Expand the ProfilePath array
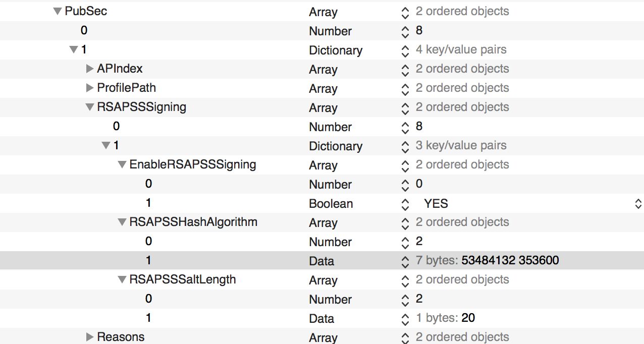 (x=90, y=88)
